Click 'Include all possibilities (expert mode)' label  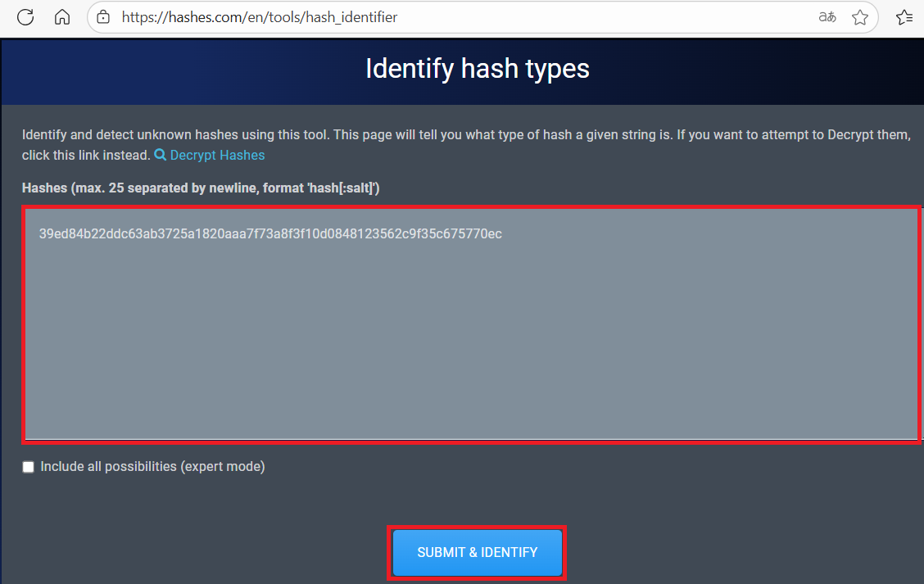(x=152, y=467)
